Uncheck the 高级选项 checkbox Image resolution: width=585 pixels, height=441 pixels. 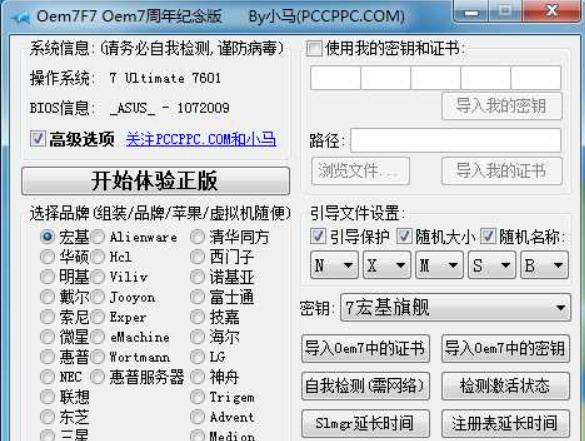(x=38, y=138)
